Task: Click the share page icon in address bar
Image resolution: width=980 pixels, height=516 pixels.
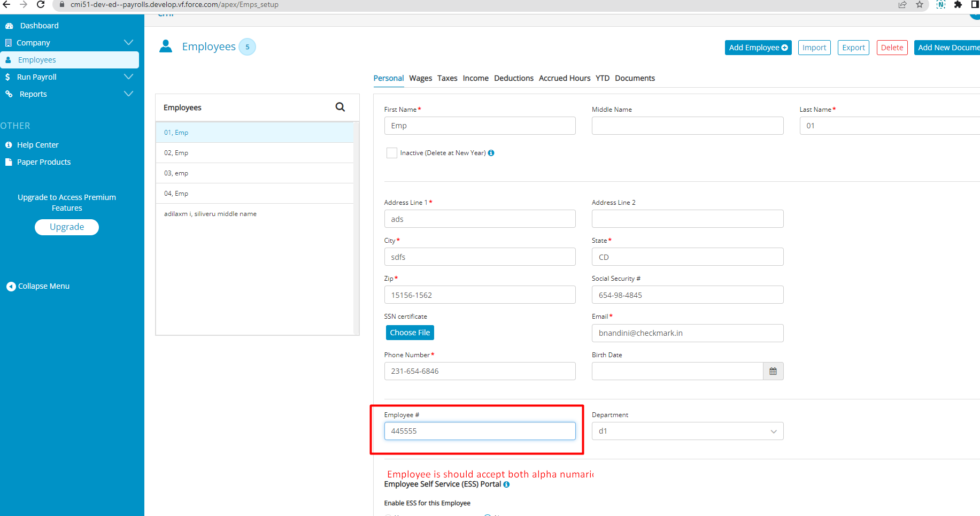Action: pyautogui.click(x=902, y=4)
